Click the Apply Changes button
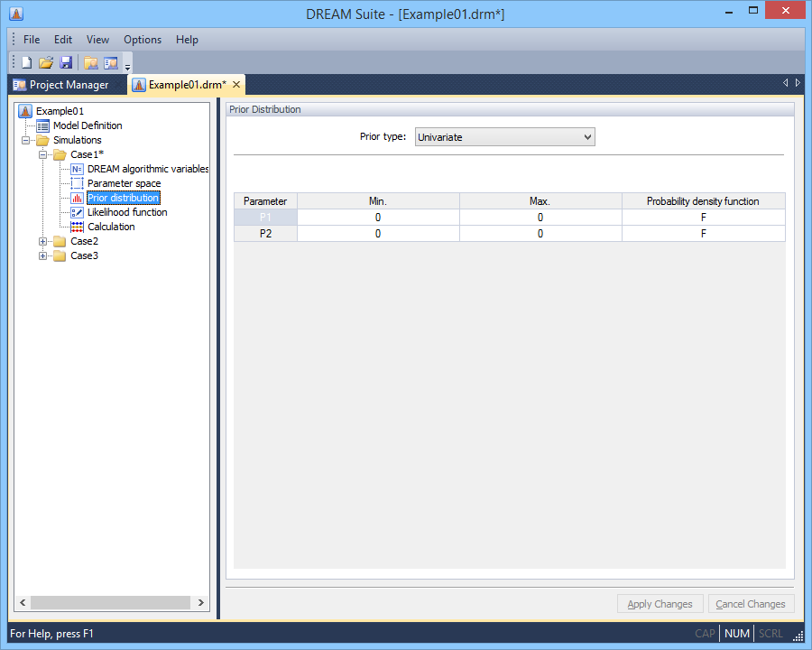 tap(660, 604)
